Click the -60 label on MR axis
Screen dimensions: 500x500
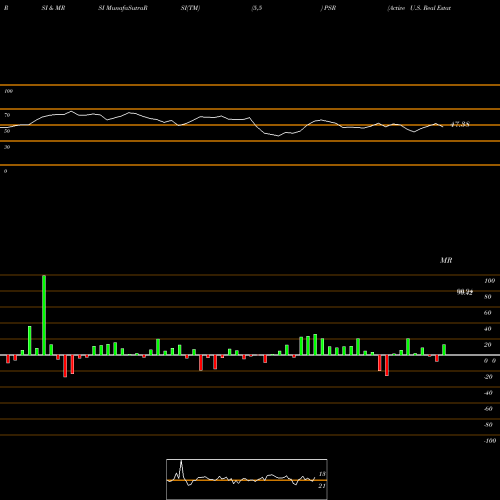488,409
